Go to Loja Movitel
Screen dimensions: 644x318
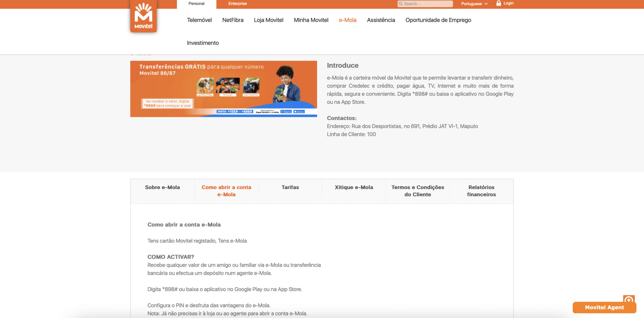tap(268, 20)
